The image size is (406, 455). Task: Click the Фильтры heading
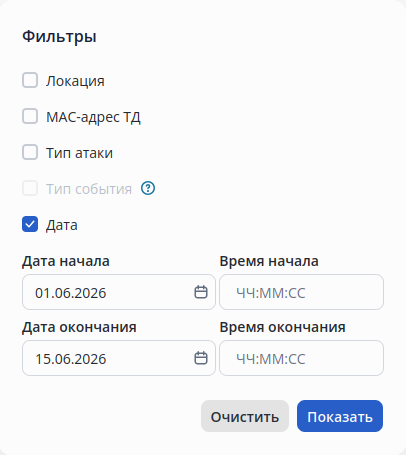click(59, 36)
